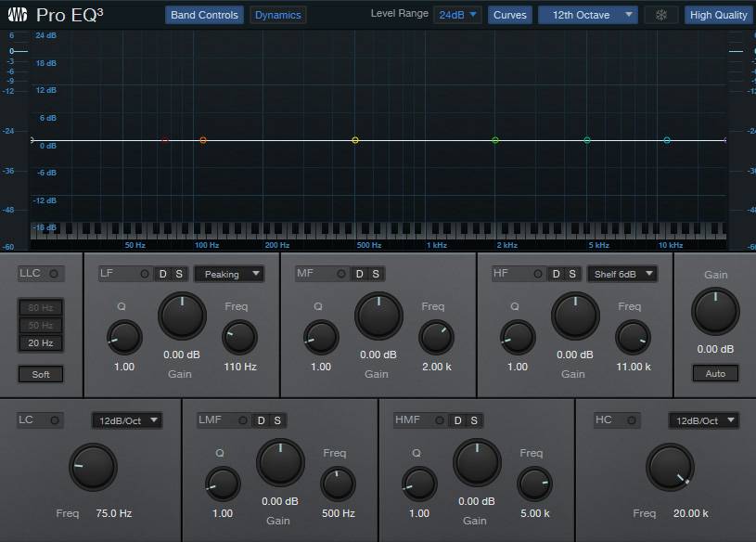The image size is (756, 542).
Task: Click the Soft button in LLC section
Action: [41, 374]
